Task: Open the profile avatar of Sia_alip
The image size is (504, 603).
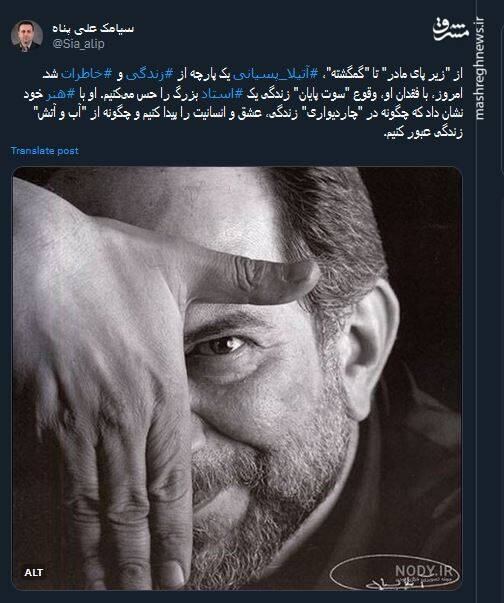Action: (x=27, y=36)
